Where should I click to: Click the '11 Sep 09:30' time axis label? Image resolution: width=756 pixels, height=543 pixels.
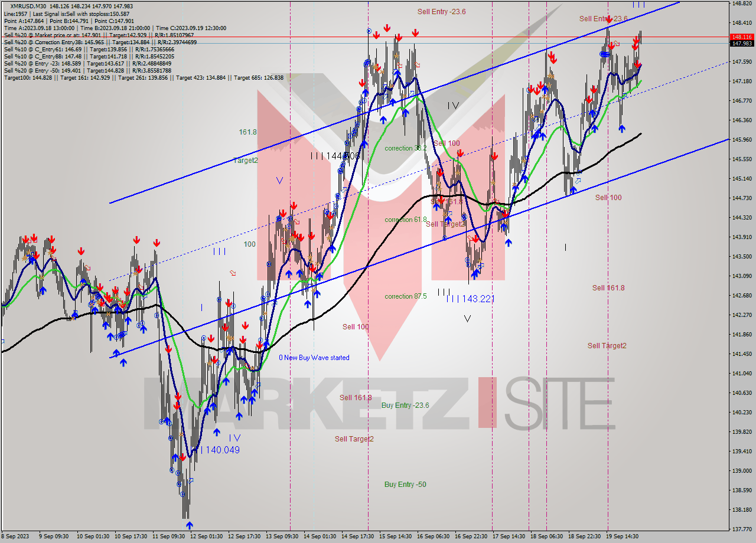pyautogui.click(x=168, y=537)
